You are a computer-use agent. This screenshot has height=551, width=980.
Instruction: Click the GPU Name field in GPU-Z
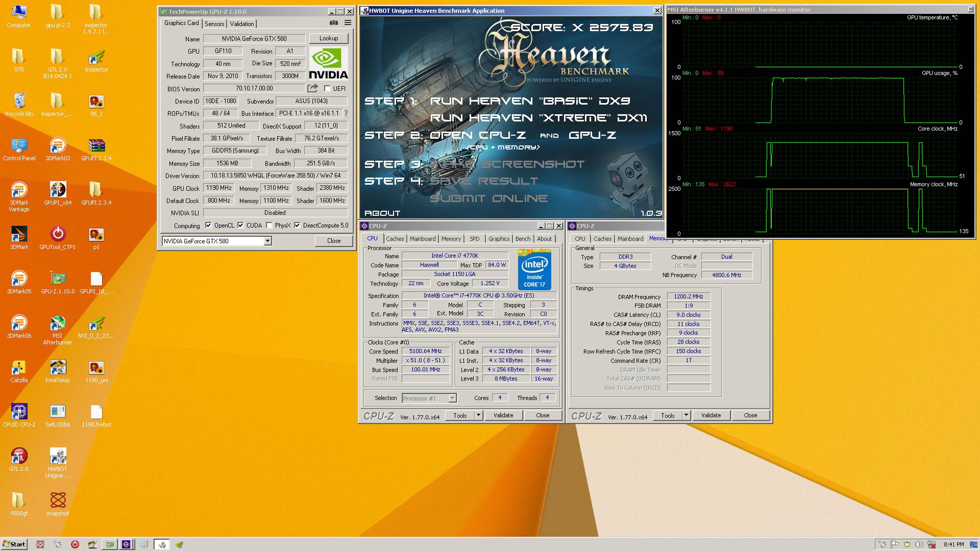(254, 39)
